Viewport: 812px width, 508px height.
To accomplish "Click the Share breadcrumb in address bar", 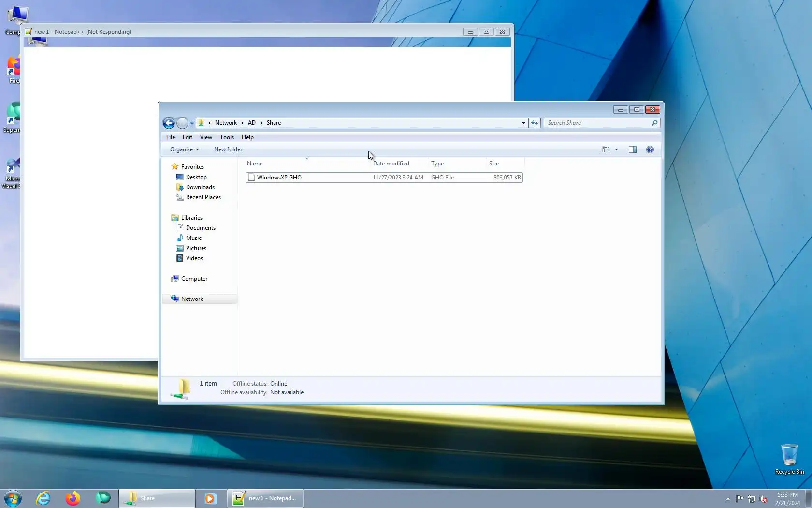I will tap(274, 123).
